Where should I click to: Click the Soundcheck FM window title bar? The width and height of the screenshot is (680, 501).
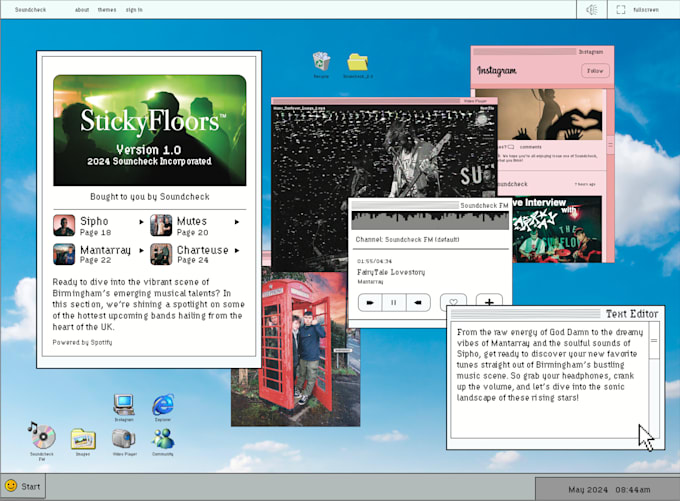coord(430,205)
